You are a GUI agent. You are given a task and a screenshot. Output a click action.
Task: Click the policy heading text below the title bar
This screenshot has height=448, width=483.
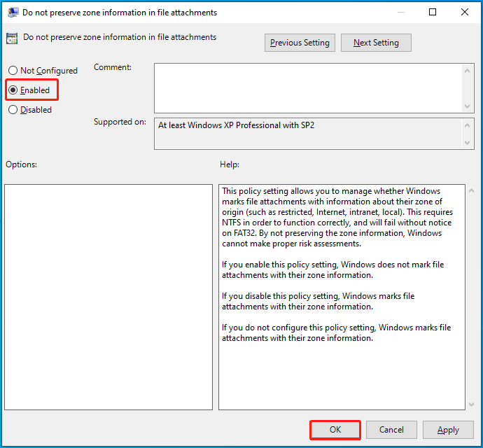[120, 37]
